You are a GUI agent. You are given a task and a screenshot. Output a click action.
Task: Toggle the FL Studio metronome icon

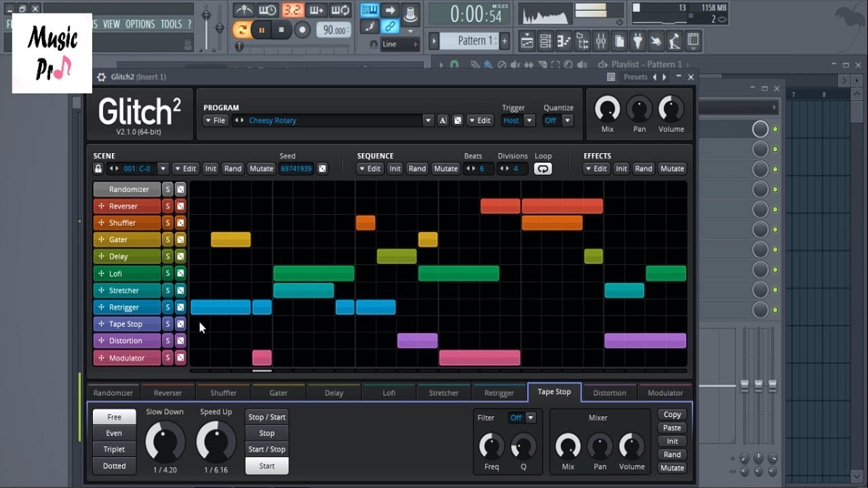tap(243, 10)
